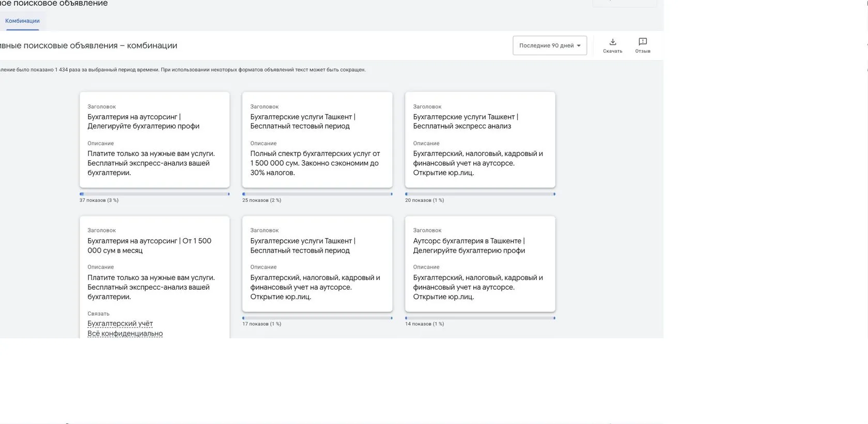
Task: Click the progress bar above '25 показов (2 %)'
Action: pyautogui.click(x=317, y=194)
